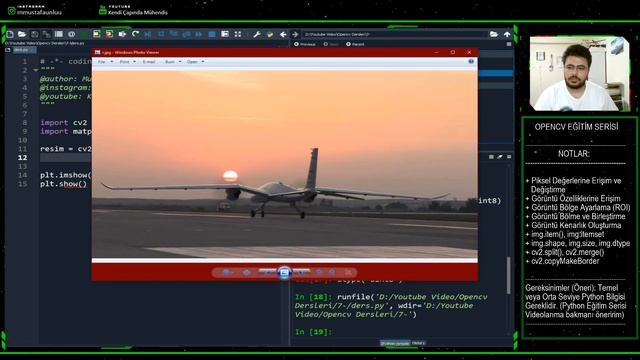
Task: Click the drone photo in Photo Viewer
Action: click(284, 164)
